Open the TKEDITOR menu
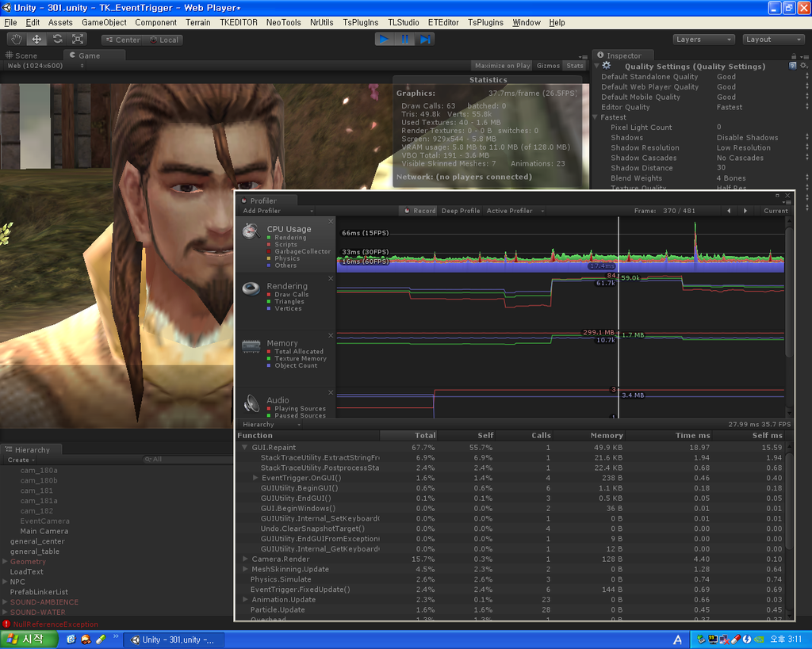 click(x=238, y=22)
